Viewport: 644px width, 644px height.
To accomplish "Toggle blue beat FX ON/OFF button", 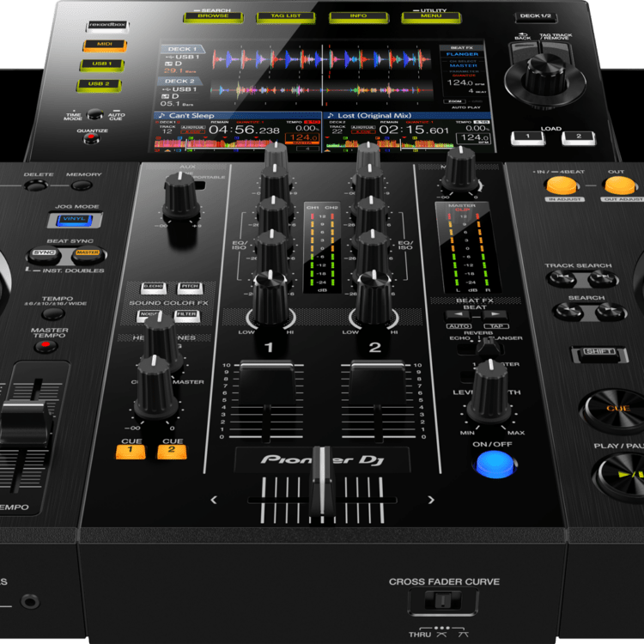I will click(x=495, y=464).
